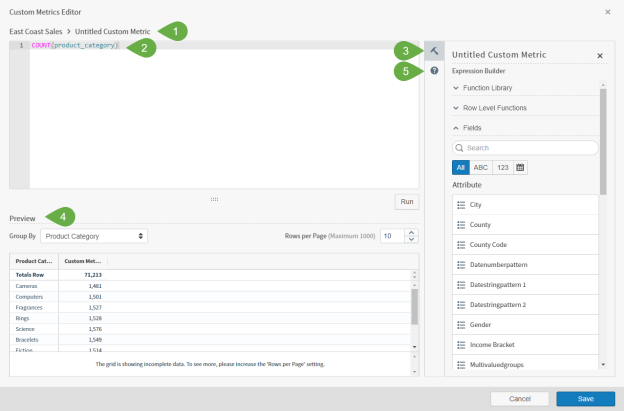Click the Income Bracket attribute icon
Image resolution: width=624 pixels, height=411 pixels.
[460, 344]
